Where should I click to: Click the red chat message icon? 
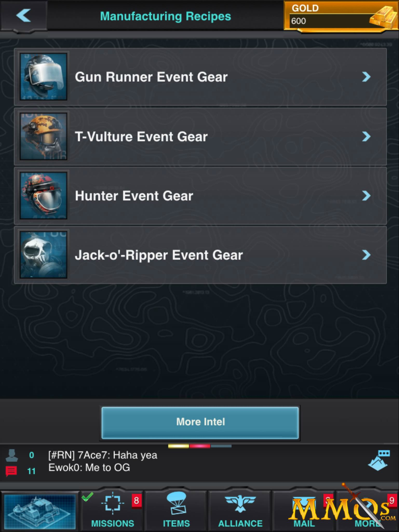[x=11, y=471]
